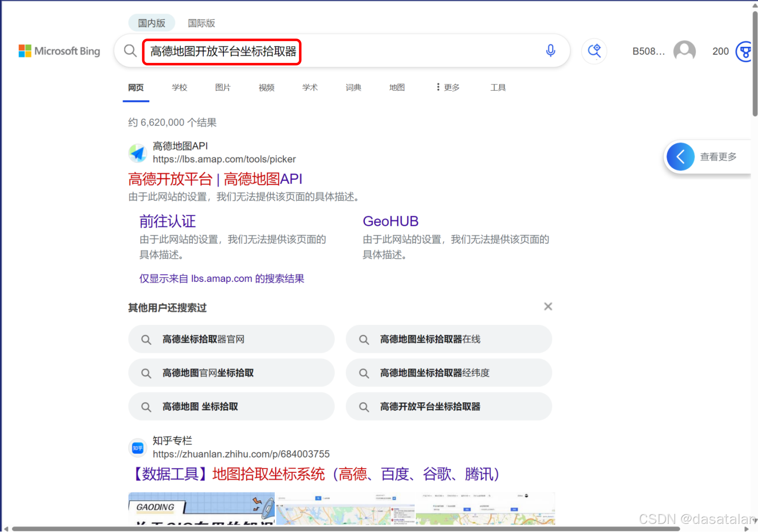The width and height of the screenshot is (758, 532).
Task: Click magnifier icon beside 高德地图坐标拾取器在线
Action: point(364,340)
